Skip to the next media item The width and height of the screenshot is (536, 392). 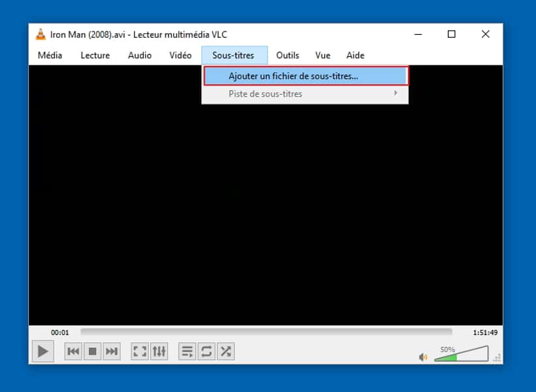point(111,351)
